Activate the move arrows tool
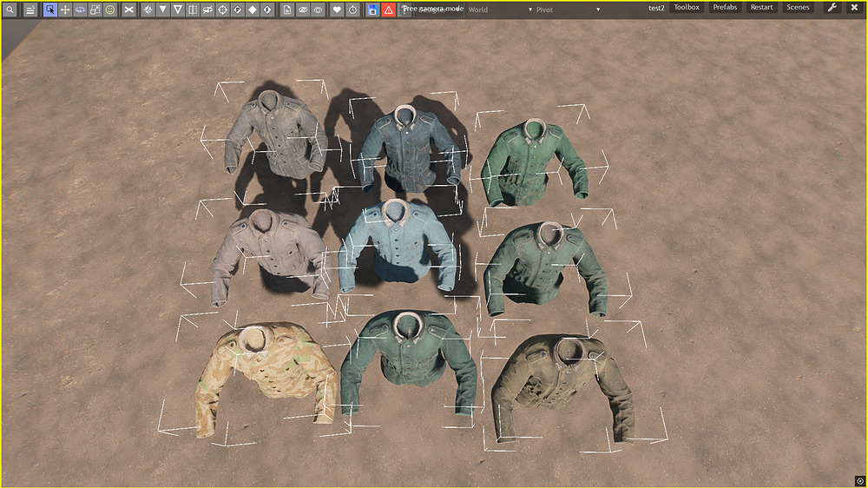The height and width of the screenshot is (488, 868). [x=65, y=10]
